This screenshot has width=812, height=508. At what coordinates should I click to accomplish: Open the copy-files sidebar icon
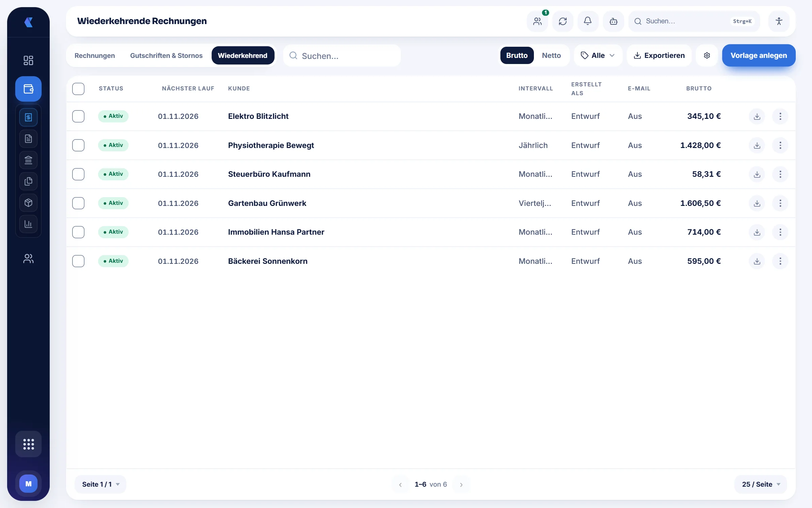click(x=28, y=181)
